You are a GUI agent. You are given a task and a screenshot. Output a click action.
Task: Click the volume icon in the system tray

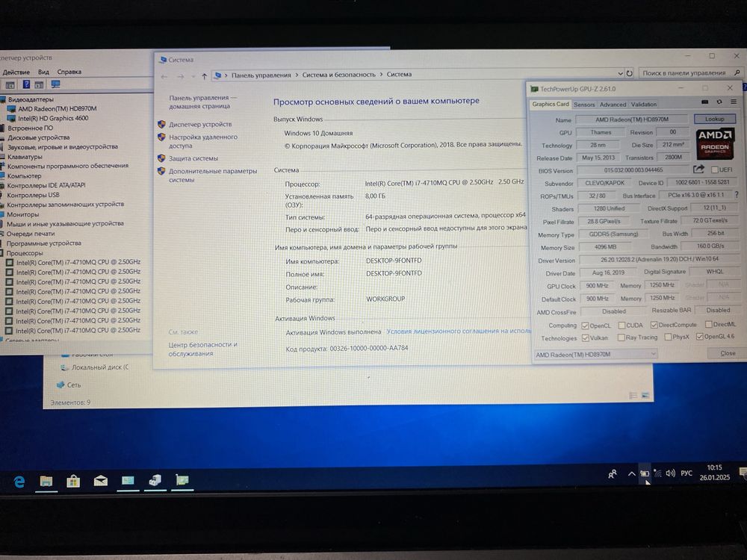tap(670, 473)
